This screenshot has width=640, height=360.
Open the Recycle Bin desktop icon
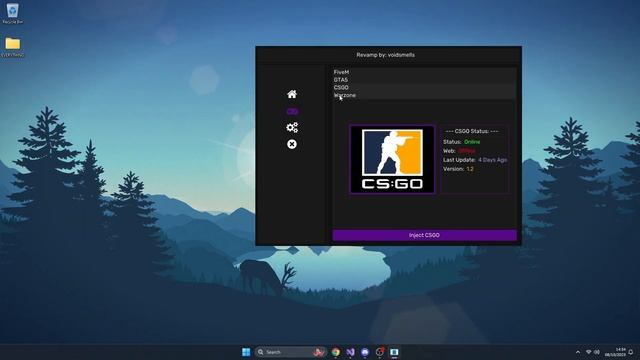point(13,13)
